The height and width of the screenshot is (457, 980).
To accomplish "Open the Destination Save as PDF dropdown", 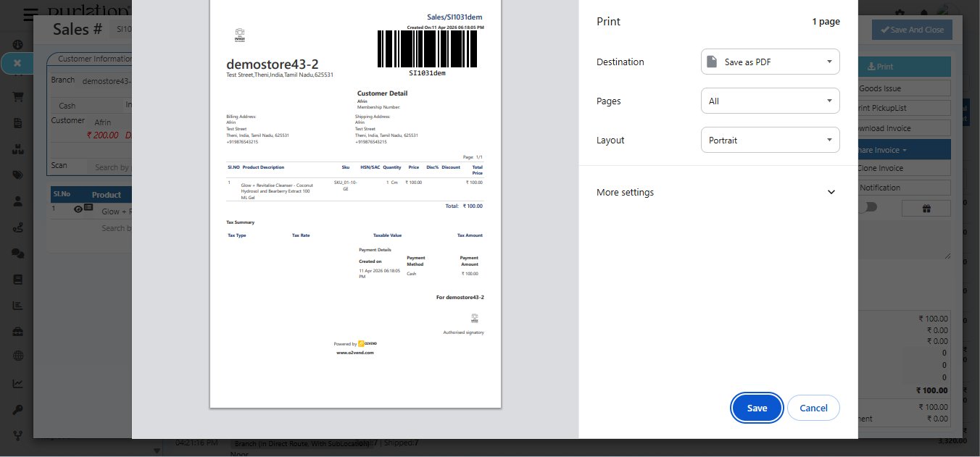I will click(x=770, y=62).
